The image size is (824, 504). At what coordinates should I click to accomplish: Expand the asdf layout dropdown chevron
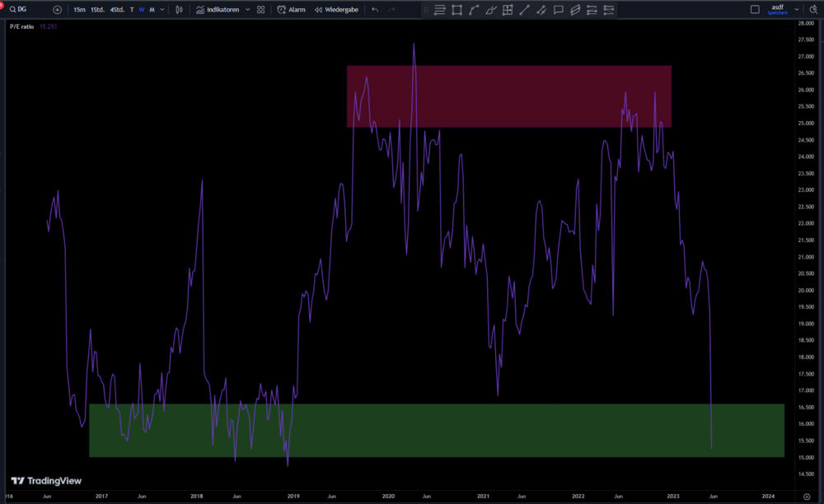pos(797,9)
